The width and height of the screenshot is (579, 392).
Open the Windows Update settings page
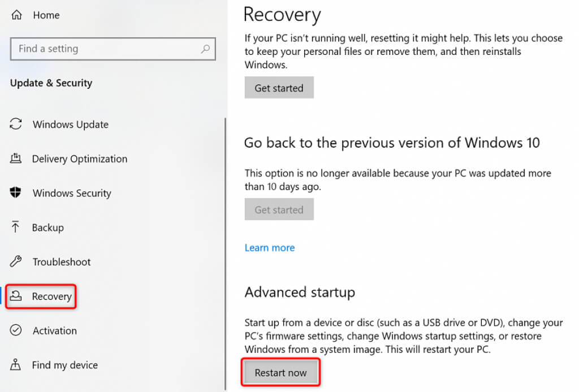[70, 124]
